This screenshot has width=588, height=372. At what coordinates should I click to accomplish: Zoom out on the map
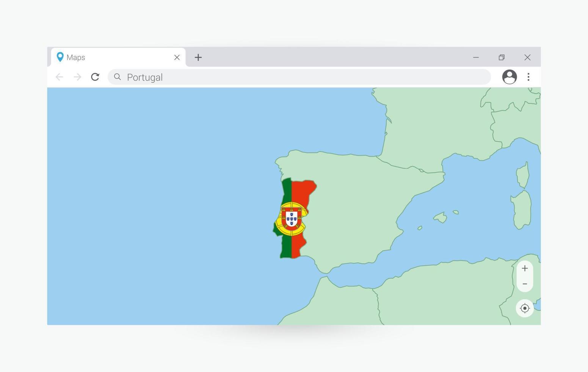tap(525, 284)
